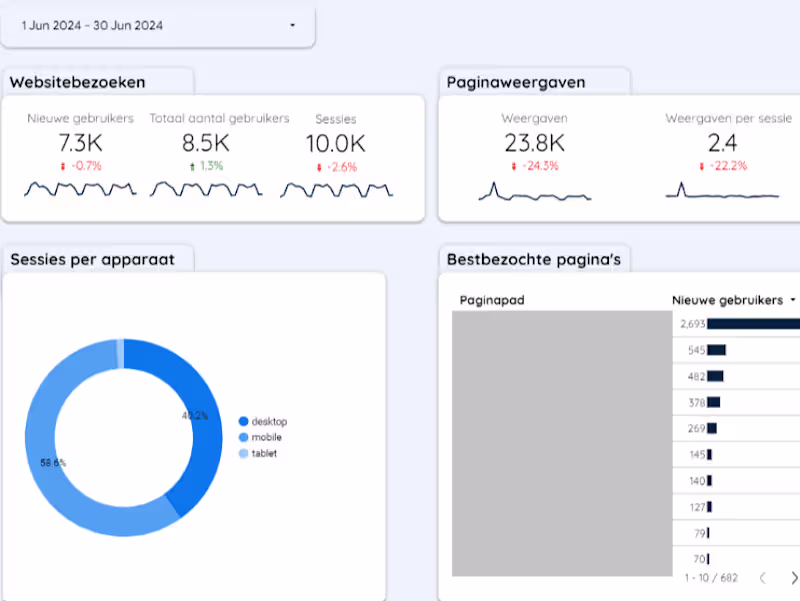Toggle the tablet legend entry

pyautogui.click(x=258, y=453)
